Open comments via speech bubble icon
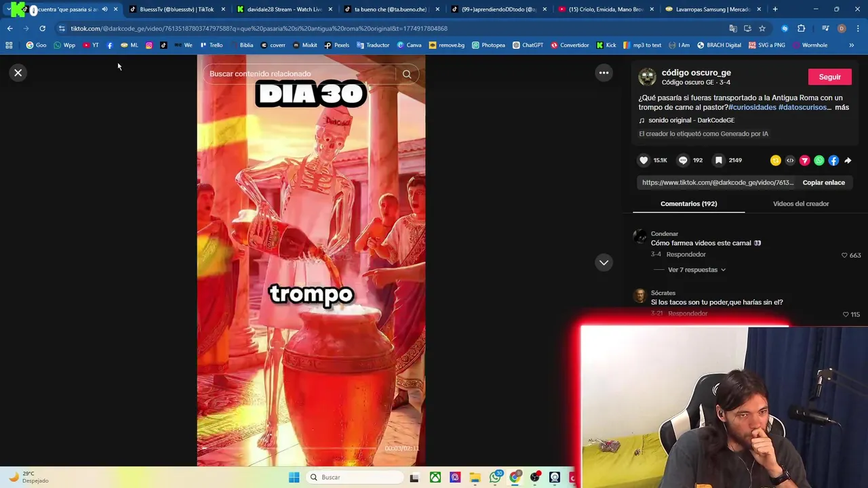This screenshot has width=868, height=488. point(683,160)
